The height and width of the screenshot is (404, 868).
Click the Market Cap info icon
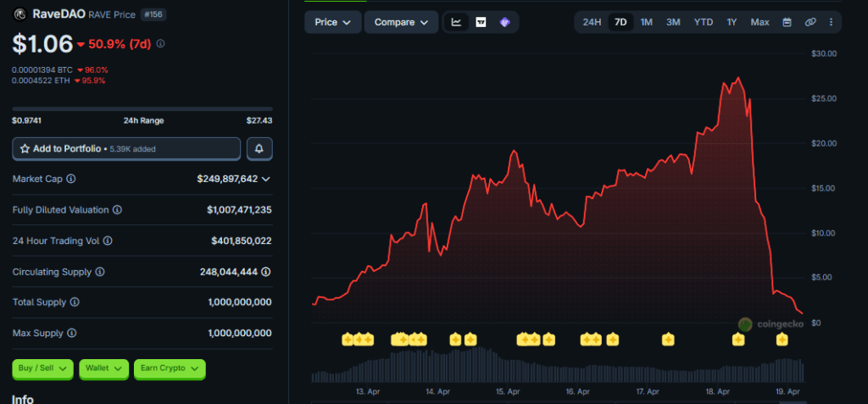pos(71,179)
